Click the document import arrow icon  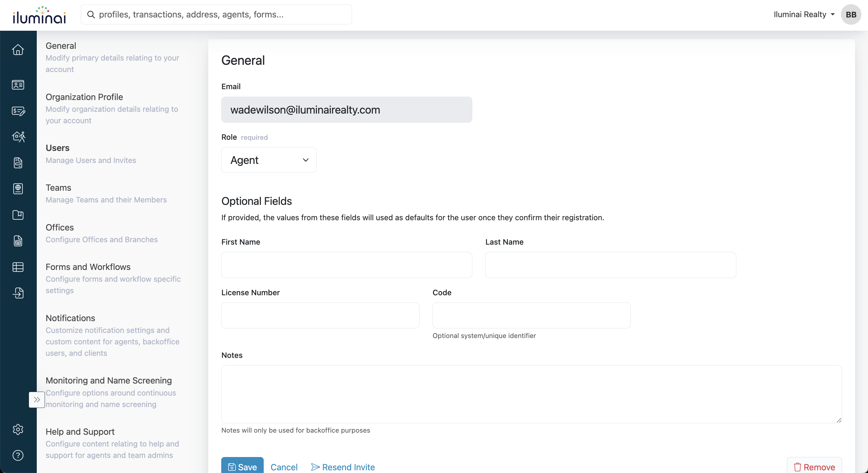pyautogui.click(x=18, y=293)
